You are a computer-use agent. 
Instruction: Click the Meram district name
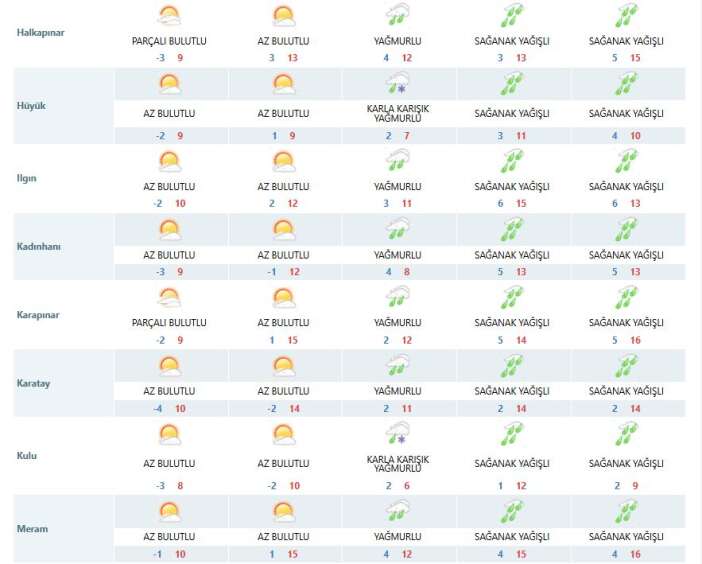(33, 528)
